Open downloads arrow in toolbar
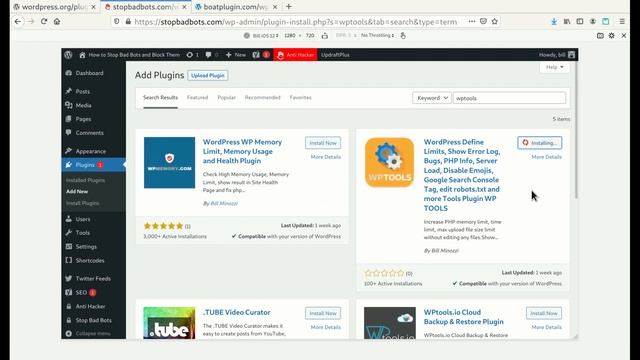Image resolution: width=640 pixels, height=360 pixels. tap(554, 21)
